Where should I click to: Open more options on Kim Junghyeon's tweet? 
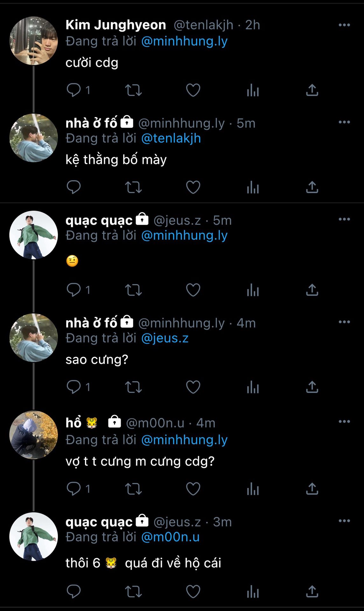tap(344, 25)
